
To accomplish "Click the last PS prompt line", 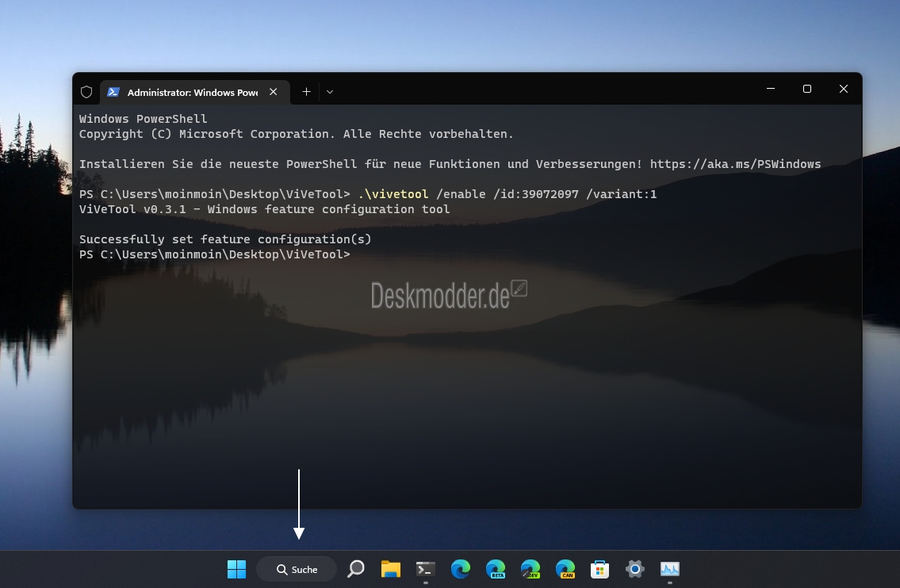I will point(215,254).
